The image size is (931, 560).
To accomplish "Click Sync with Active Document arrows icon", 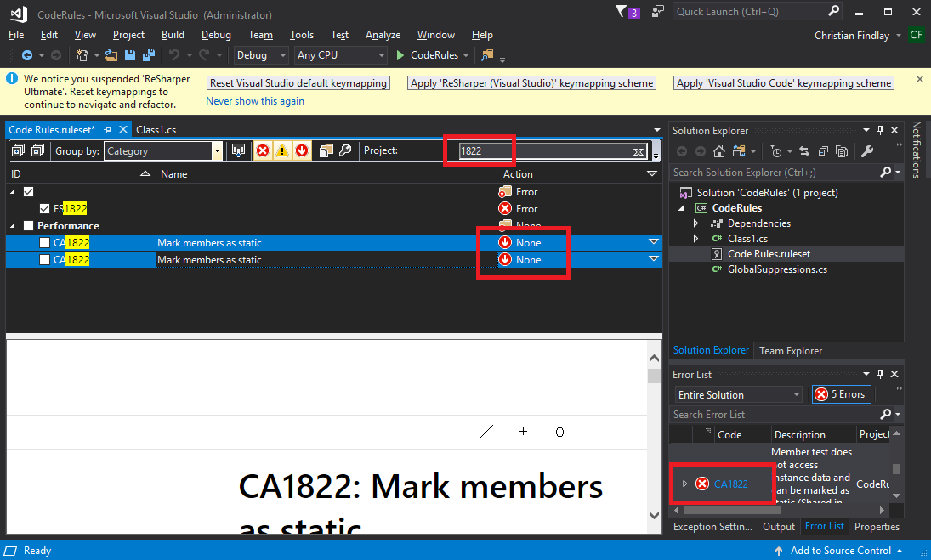I will (x=804, y=151).
